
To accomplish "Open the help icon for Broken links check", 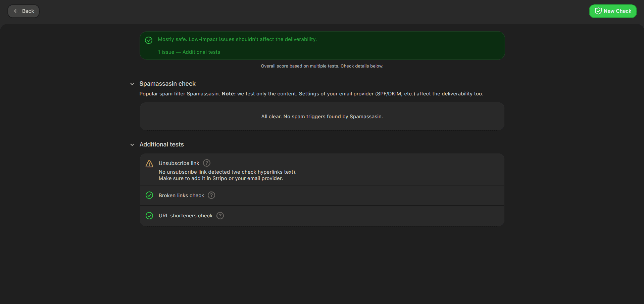I will 211,195.
